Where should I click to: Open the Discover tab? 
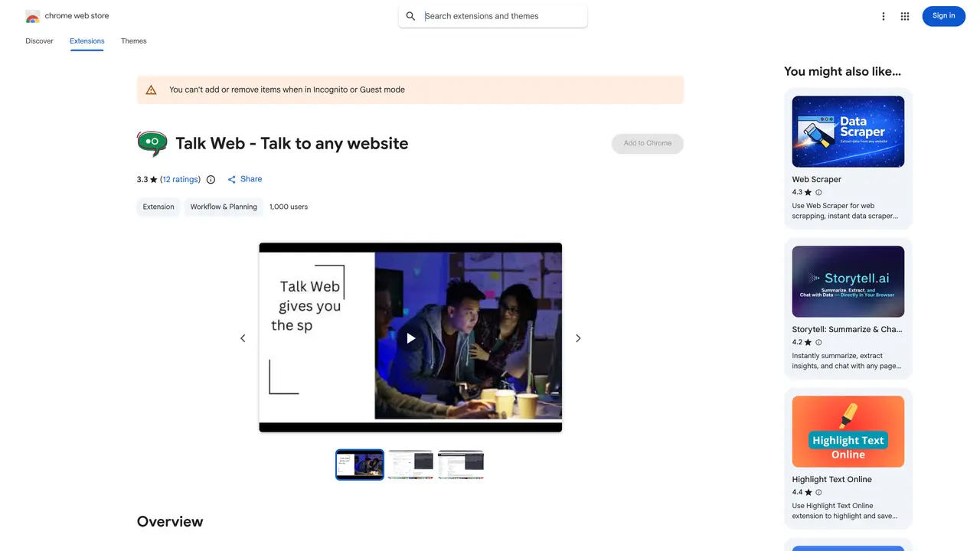pyautogui.click(x=39, y=41)
